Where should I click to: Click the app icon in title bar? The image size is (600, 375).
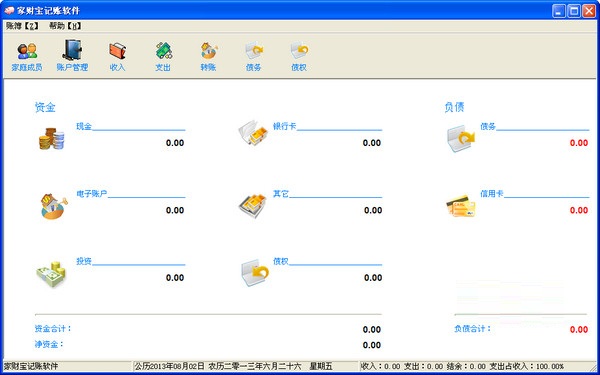click(9, 11)
